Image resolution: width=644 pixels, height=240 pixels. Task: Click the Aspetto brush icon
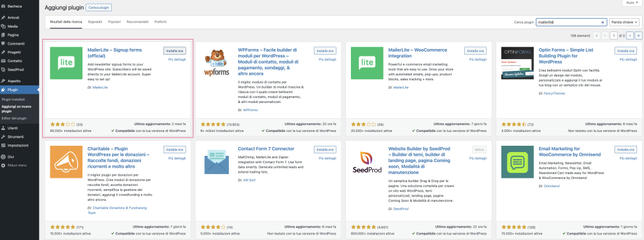[3, 81]
